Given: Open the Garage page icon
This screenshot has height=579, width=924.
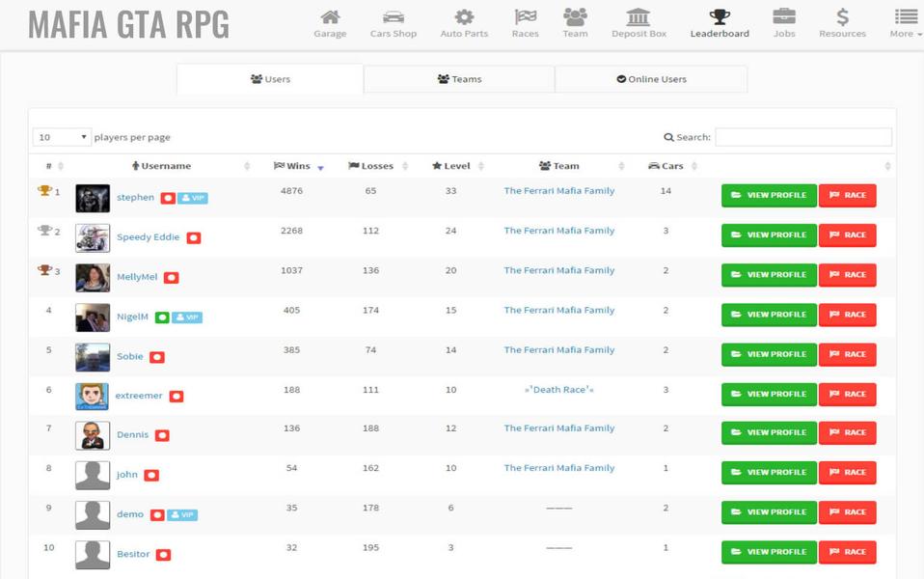Looking at the screenshot, I should click(330, 17).
